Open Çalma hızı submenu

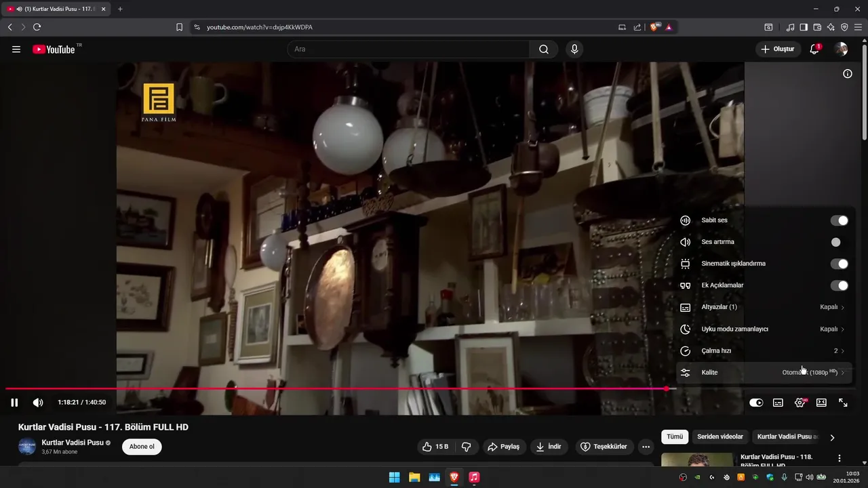(x=764, y=350)
